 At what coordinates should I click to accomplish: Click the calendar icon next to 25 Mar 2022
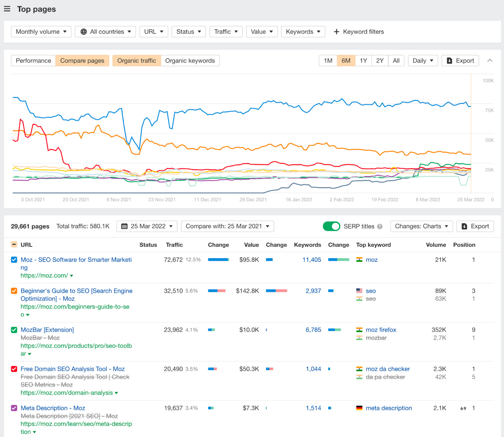coord(124,226)
